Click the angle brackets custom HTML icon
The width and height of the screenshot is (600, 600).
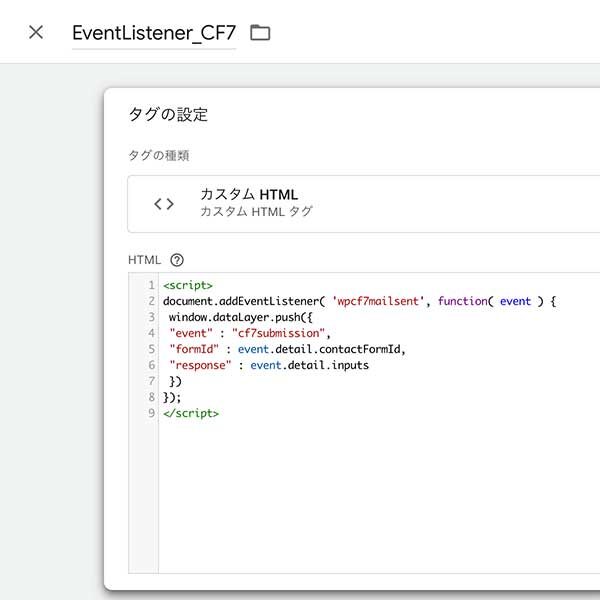[x=164, y=204]
